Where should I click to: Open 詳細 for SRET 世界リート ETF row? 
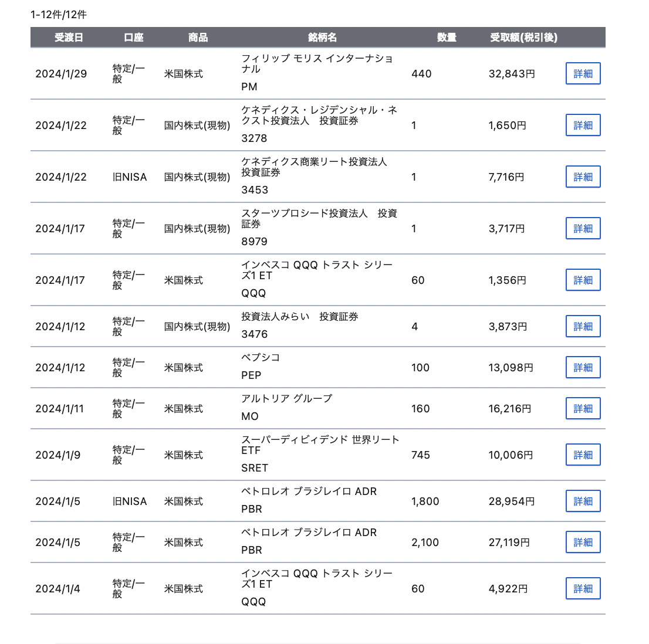click(x=583, y=455)
